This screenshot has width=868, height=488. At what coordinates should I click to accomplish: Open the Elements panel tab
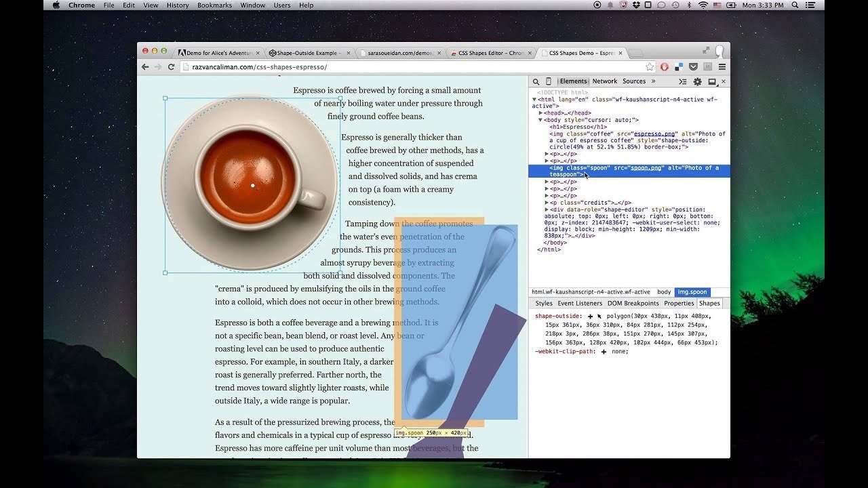[573, 81]
